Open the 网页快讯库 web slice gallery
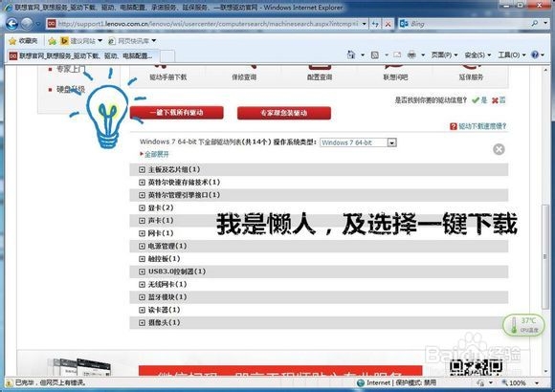 [x=132, y=41]
